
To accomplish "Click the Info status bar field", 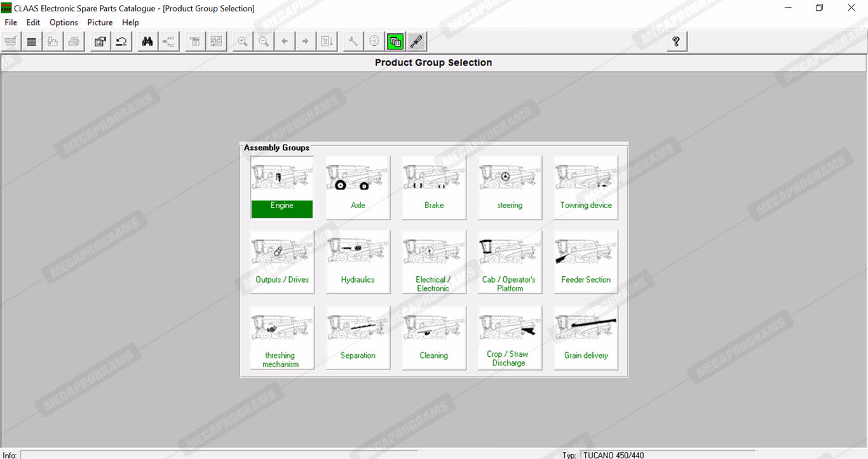I will pos(219,455).
